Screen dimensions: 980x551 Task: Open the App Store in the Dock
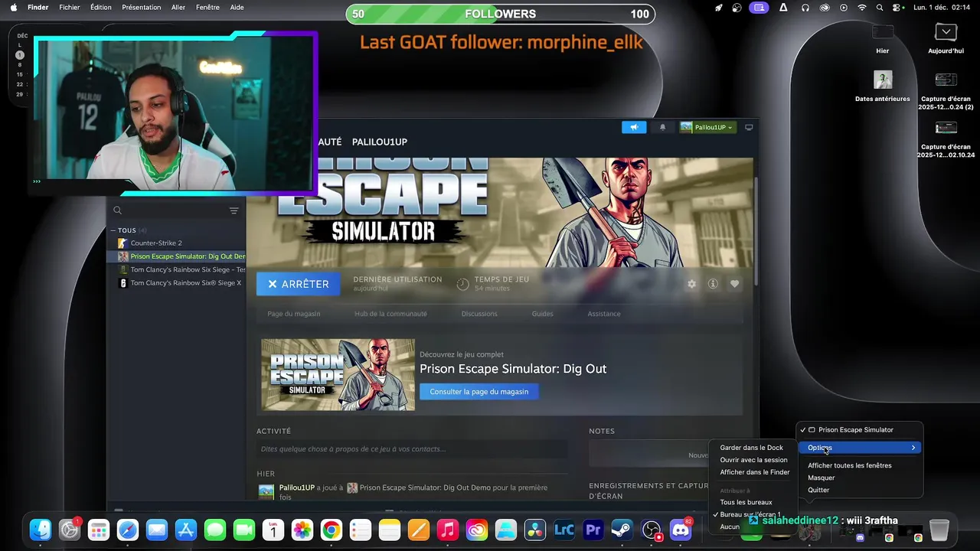pos(186,530)
